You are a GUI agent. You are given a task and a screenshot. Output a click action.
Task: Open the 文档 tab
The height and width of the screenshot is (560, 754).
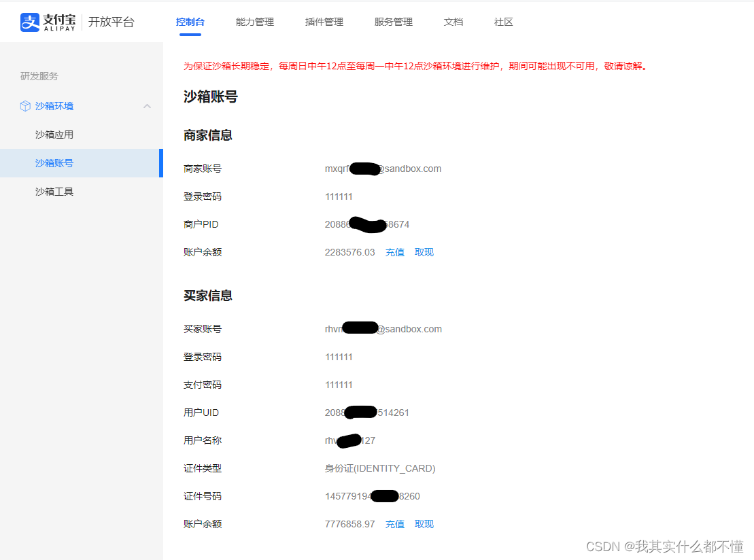pos(453,22)
